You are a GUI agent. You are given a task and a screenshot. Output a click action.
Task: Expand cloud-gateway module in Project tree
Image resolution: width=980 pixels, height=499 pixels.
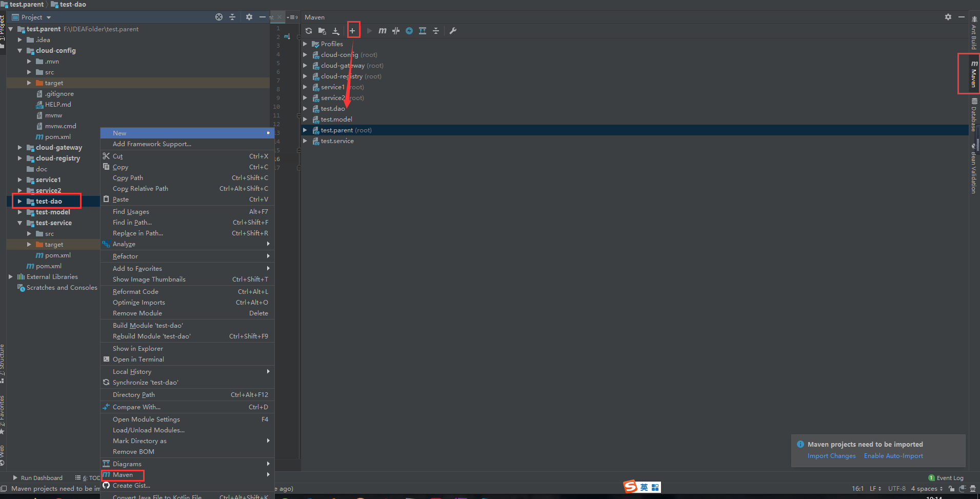pyautogui.click(x=20, y=148)
